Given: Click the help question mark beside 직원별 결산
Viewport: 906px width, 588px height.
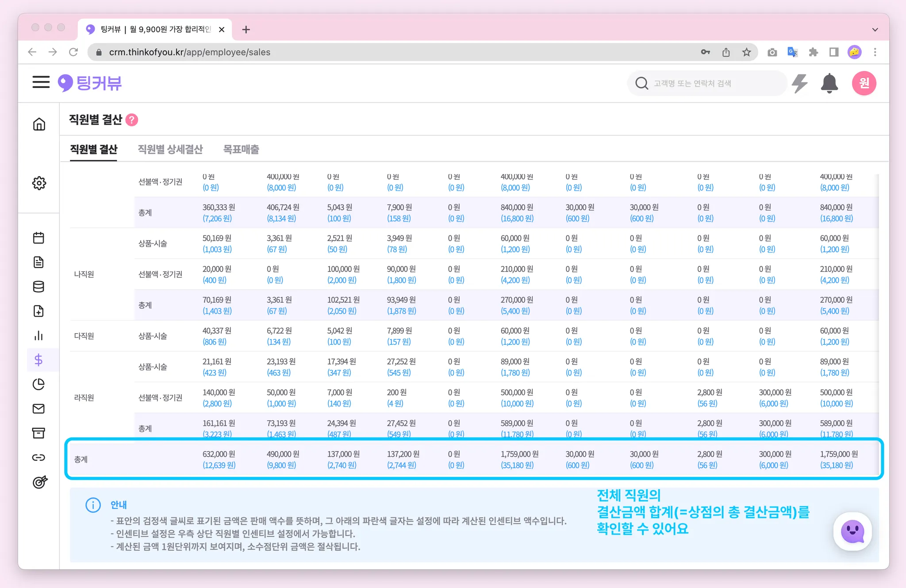Looking at the screenshot, I should pos(132,120).
